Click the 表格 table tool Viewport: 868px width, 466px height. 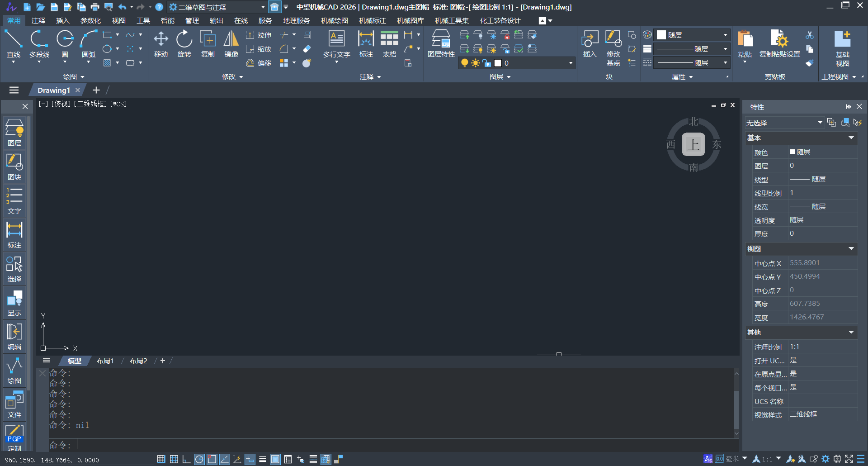pyautogui.click(x=389, y=44)
